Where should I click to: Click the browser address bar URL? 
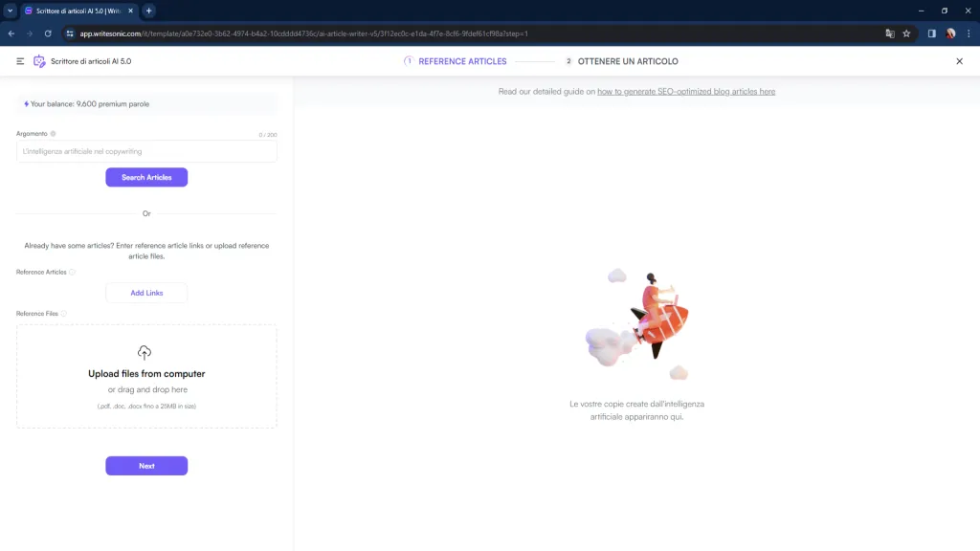(303, 33)
